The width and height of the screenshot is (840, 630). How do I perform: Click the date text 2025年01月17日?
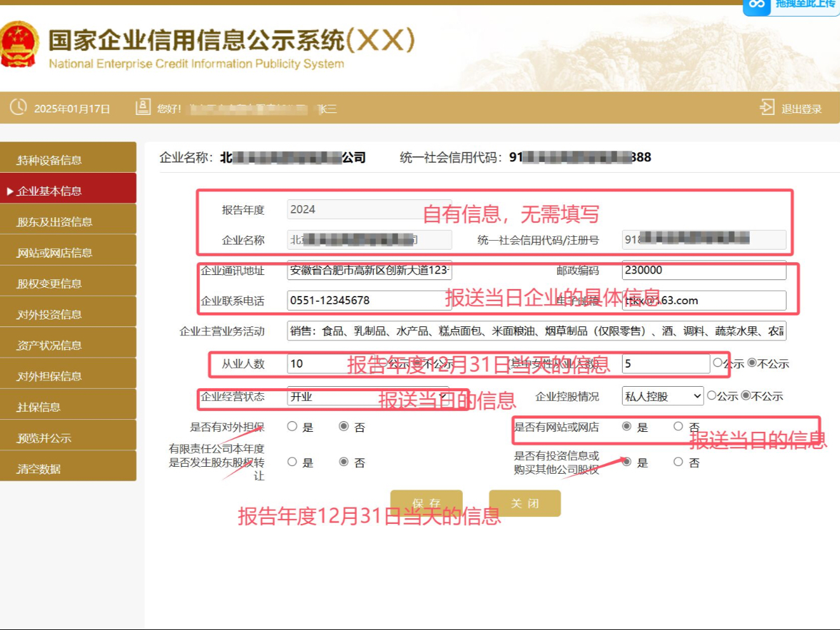coord(72,109)
